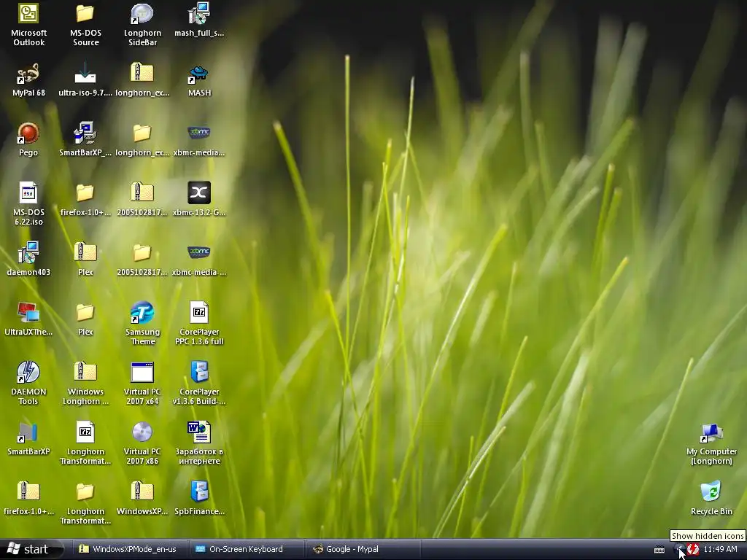The image size is (747, 560).
Task: Open the Samsung Theme shortcut
Action: (x=142, y=324)
